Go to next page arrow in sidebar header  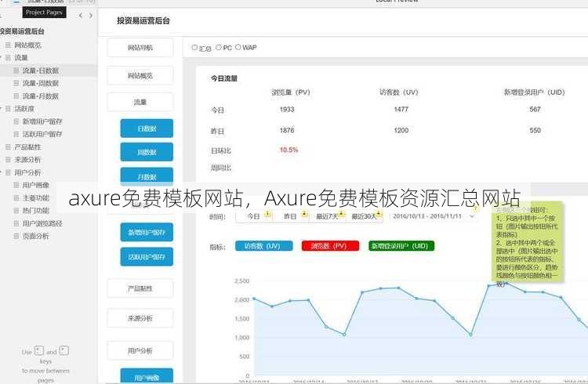91,16
